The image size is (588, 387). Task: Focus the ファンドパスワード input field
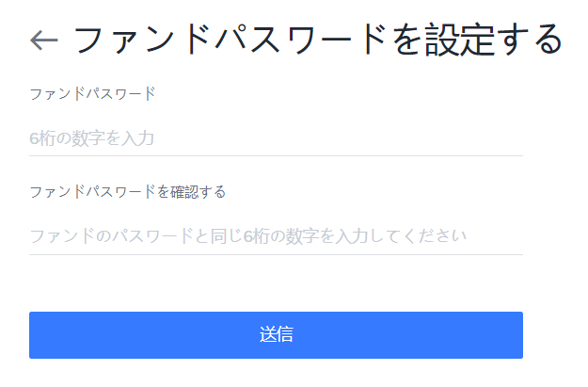(276, 138)
